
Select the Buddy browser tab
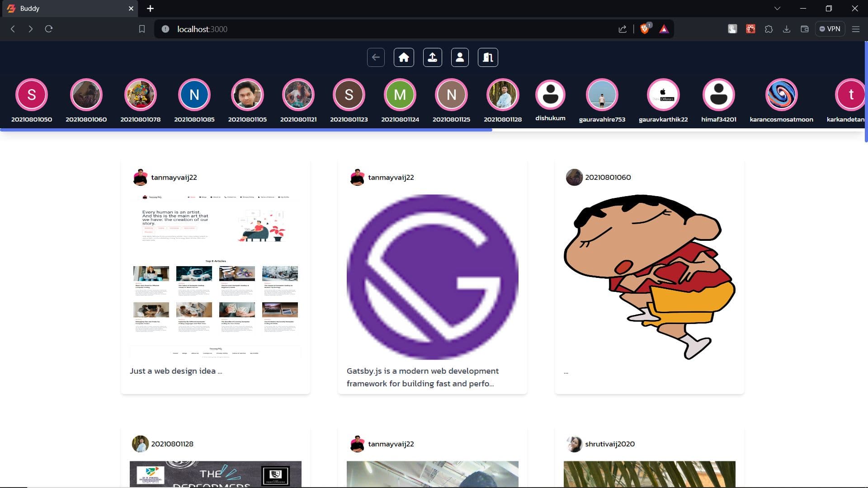coord(70,9)
